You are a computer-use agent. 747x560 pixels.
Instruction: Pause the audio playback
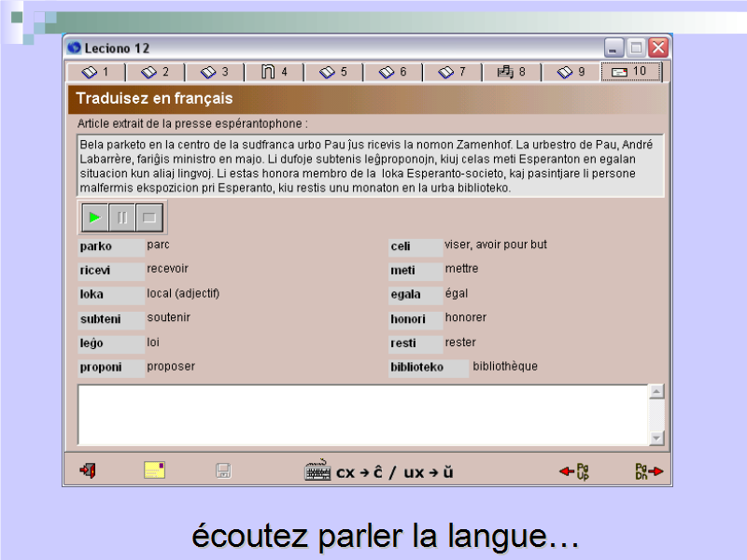(121, 218)
